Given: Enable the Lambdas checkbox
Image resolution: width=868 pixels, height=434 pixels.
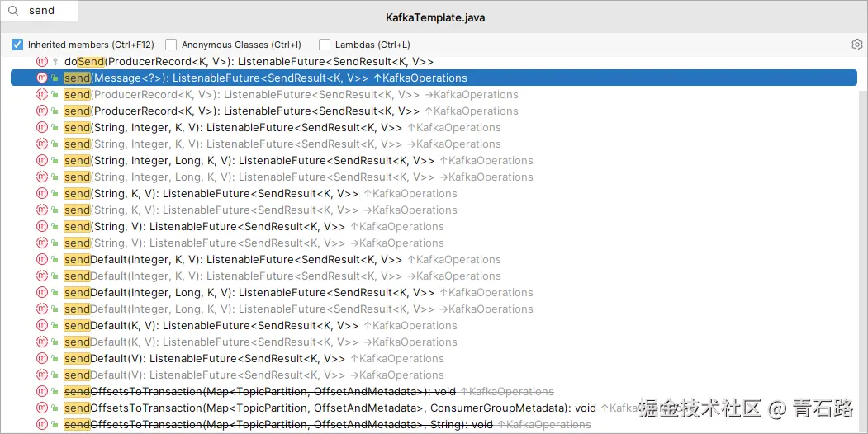Looking at the screenshot, I should tap(325, 45).
